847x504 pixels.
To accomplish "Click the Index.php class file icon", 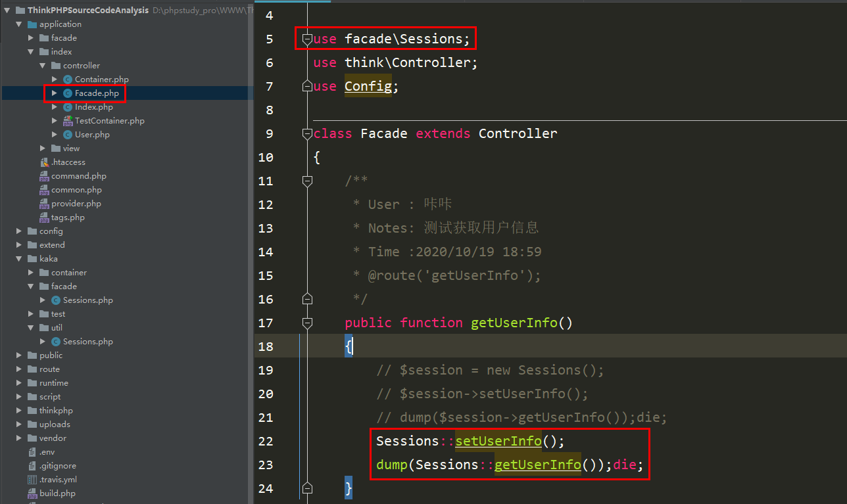I will tap(68, 107).
